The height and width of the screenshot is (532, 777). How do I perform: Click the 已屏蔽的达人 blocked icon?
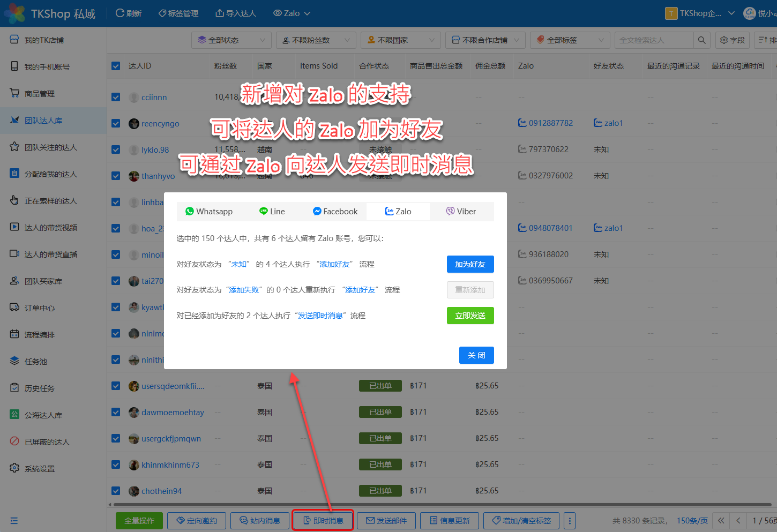click(14, 441)
